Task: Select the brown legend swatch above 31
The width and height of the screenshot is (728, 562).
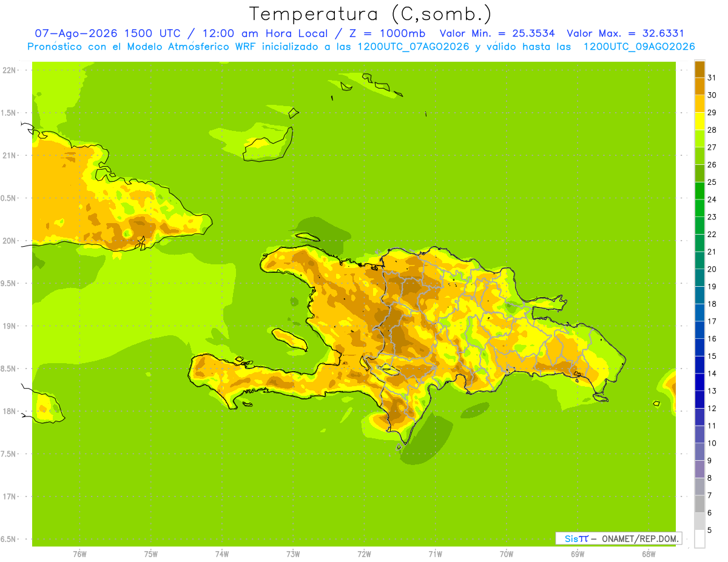Action: (x=699, y=69)
